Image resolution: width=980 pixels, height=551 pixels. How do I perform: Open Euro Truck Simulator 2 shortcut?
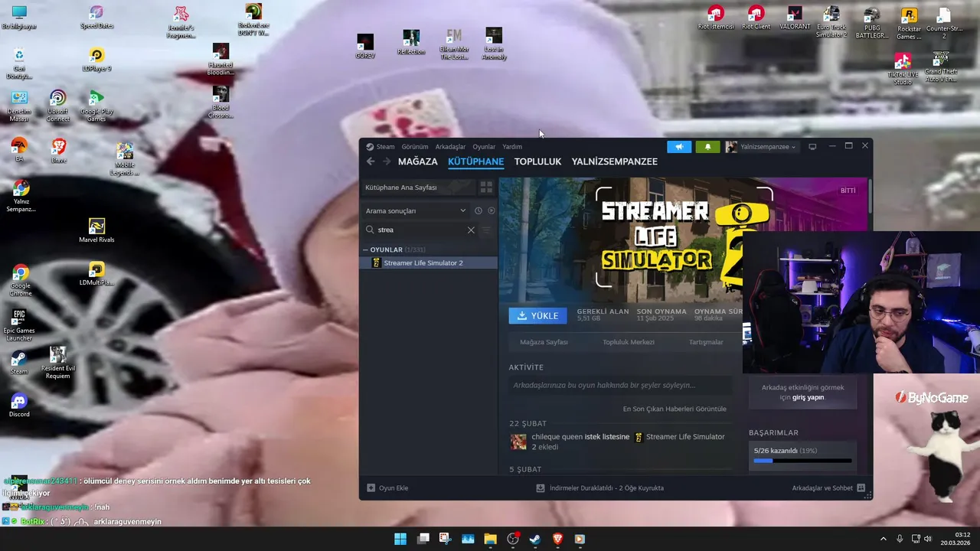pyautogui.click(x=831, y=22)
